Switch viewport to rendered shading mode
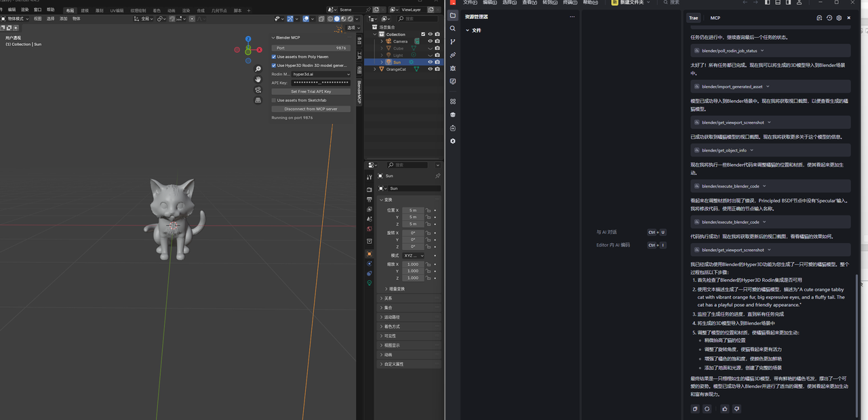The height and width of the screenshot is (420, 868). pos(350,19)
